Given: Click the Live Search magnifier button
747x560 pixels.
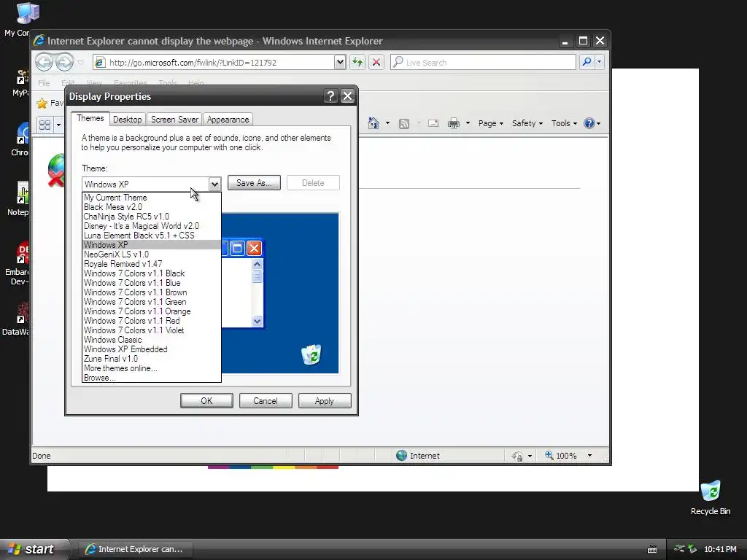Looking at the screenshot, I should tap(587, 62).
